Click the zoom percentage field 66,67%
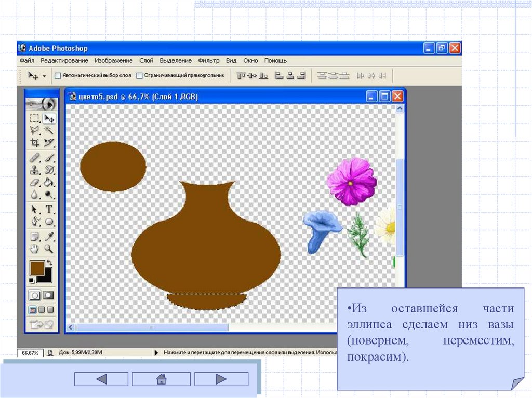532x398 pixels. (29, 353)
